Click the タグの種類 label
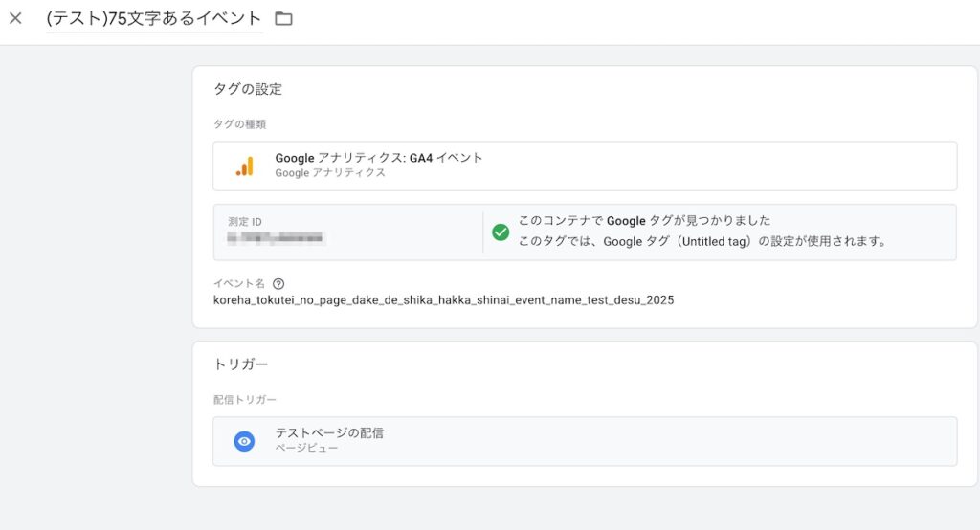Viewport: 980px width, 530px height. point(239,123)
